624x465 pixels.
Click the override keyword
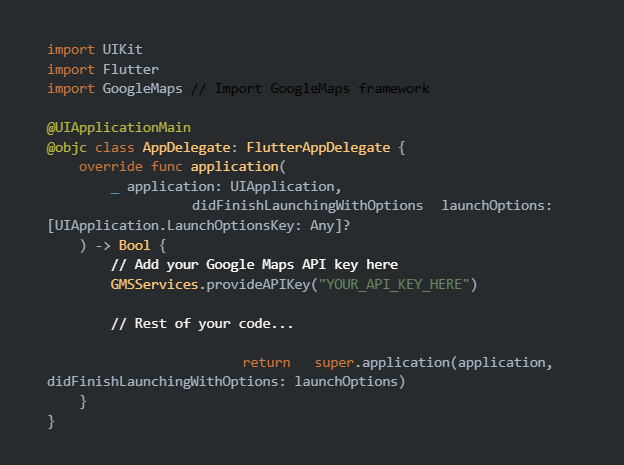pyautogui.click(x=111, y=166)
